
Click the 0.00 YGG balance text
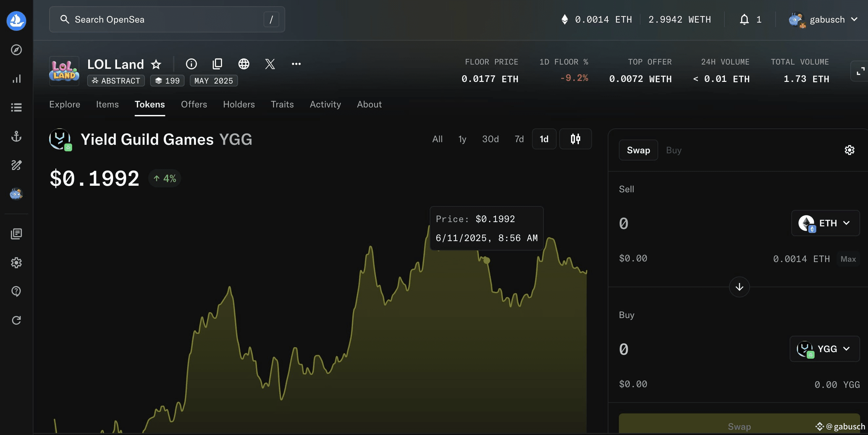point(837,385)
